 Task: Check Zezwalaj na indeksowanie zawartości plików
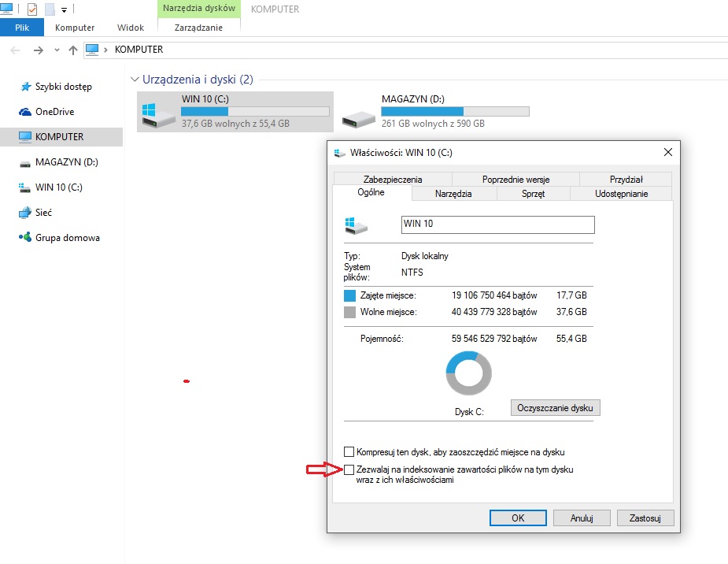click(x=349, y=469)
